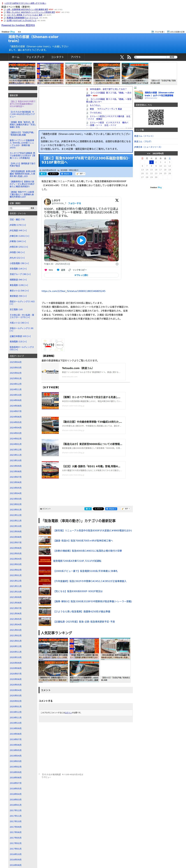
Task: Open Powered by livedoor 相互RSS link
Action: [18, 25]
